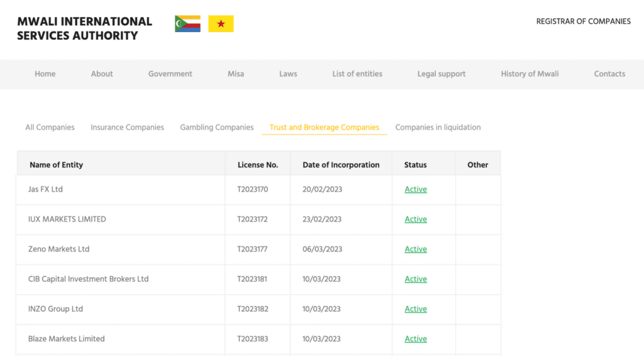
Task: Open the Contacts page
Action: (609, 74)
